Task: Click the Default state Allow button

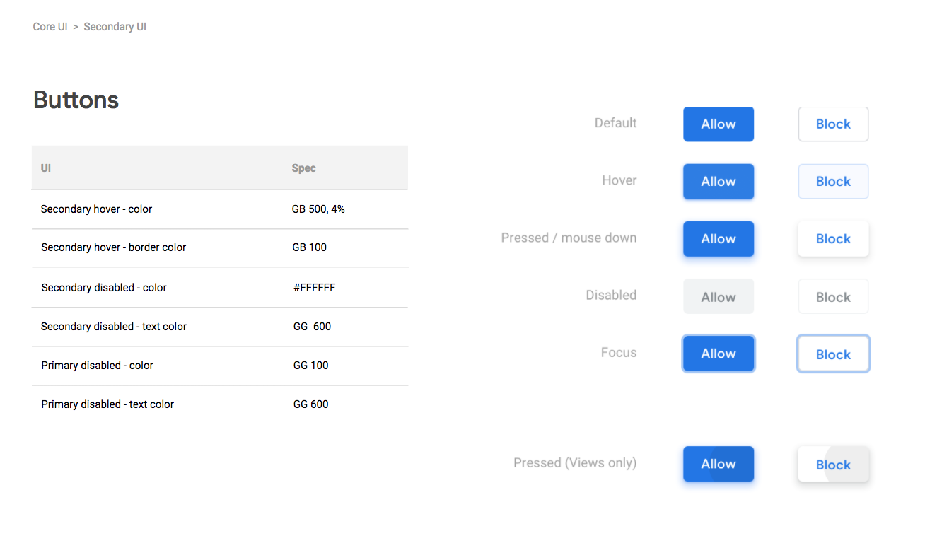Action: point(719,124)
